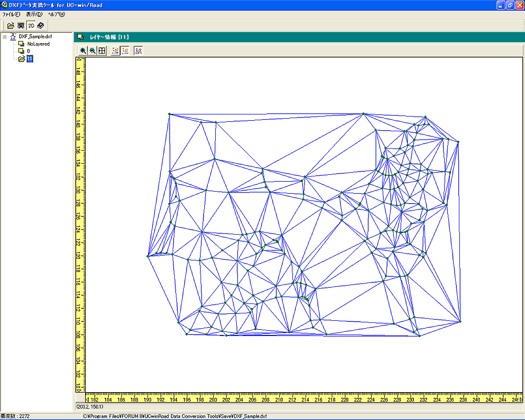Zoom out with the magnifier minus icon
525x420 pixels.
click(93, 50)
